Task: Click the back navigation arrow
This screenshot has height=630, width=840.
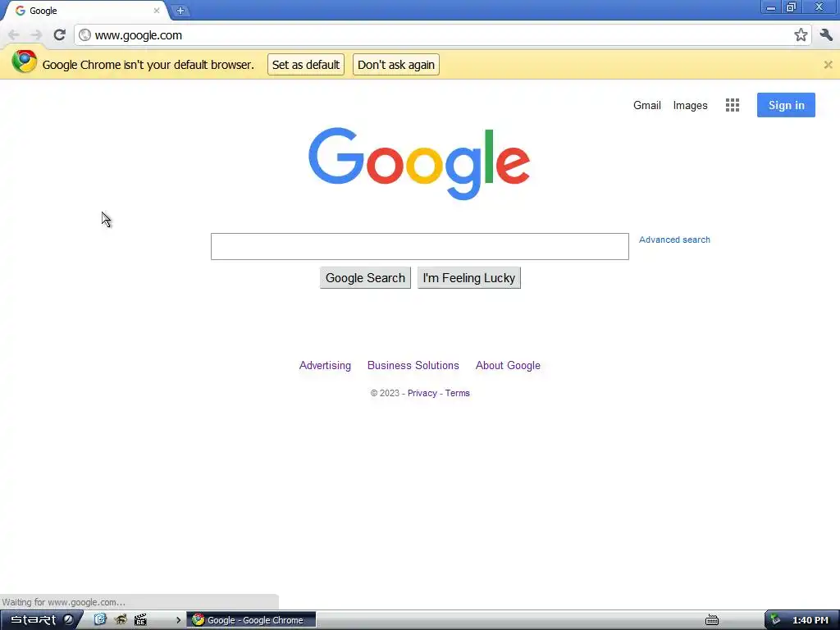Action: [x=14, y=35]
